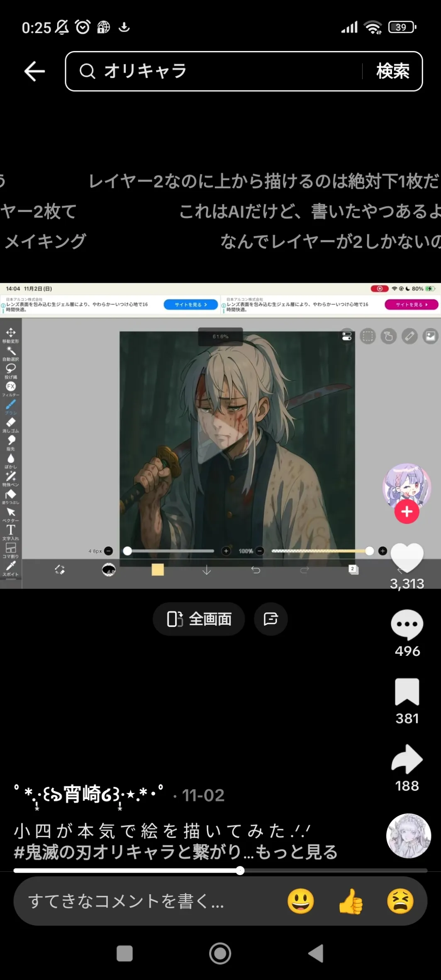The width and height of the screenshot is (441, 980).
Task: Open the round brush preview settings
Action: pos(109,570)
